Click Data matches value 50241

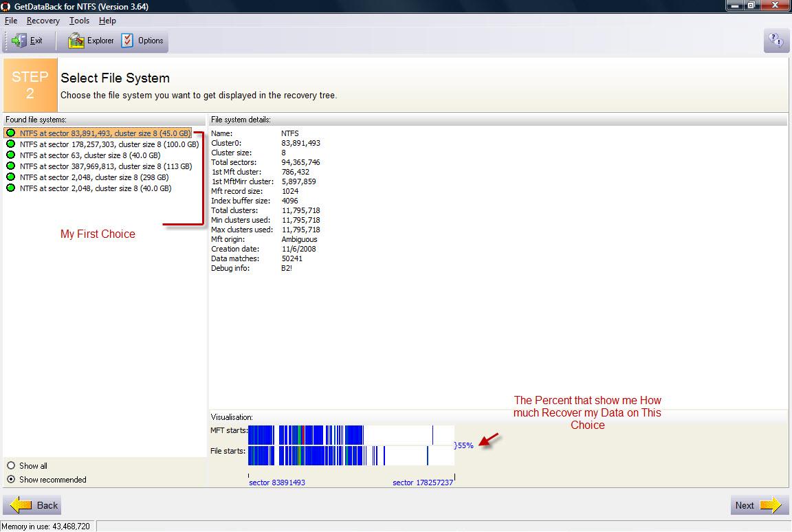(x=292, y=258)
